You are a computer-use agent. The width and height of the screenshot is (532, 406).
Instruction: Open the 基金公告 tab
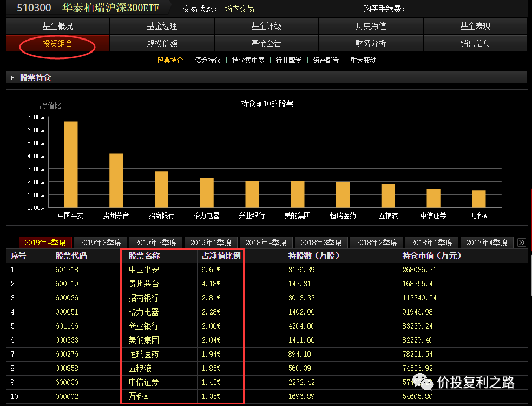(x=266, y=43)
